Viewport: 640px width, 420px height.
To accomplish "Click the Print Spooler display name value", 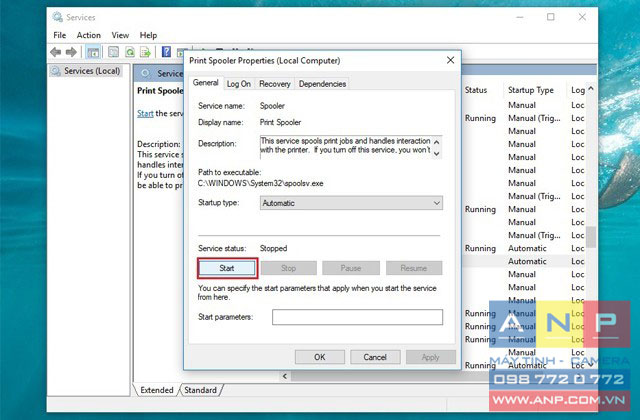I will [280, 122].
